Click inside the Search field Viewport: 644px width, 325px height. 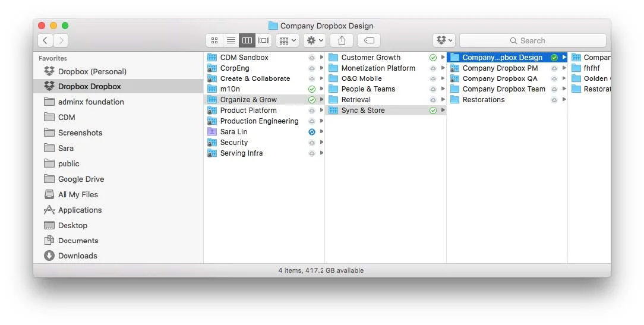click(533, 40)
